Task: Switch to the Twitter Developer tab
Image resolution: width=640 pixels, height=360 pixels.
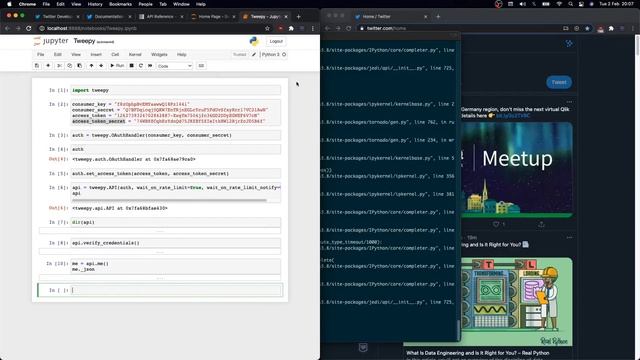Action: point(57,17)
